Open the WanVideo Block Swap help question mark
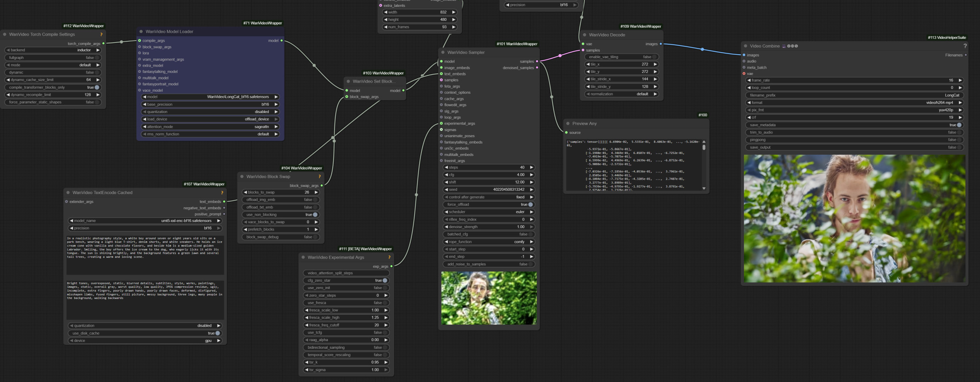The image size is (980, 382). (319, 177)
